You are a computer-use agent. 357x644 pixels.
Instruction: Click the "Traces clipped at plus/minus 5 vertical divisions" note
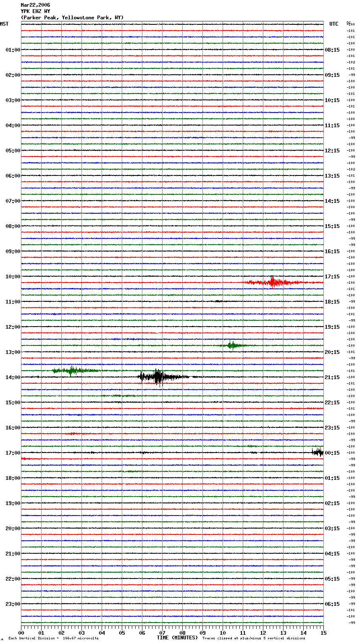pyautogui.click(x=254, y=639)
